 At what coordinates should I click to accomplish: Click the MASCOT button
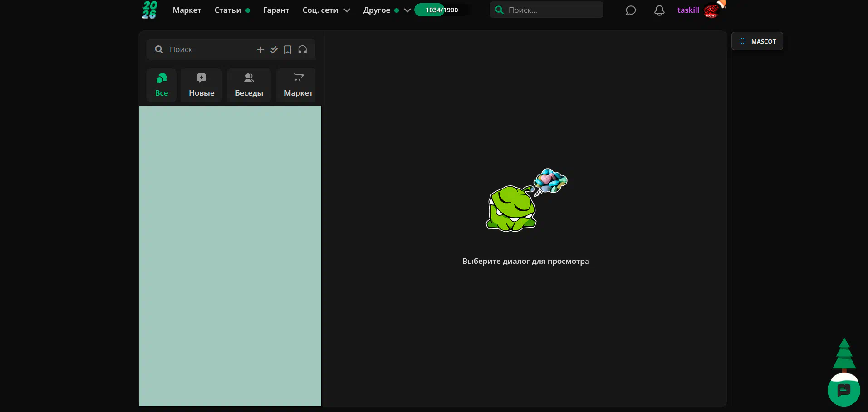tap(757, 41)
